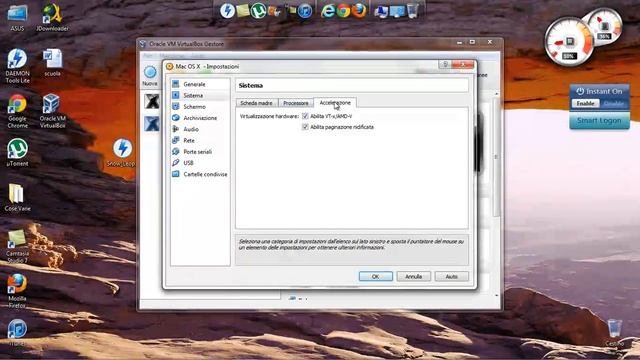Click Disable on Instant On gadget
The image size is (640, 360).
(613, 104)
